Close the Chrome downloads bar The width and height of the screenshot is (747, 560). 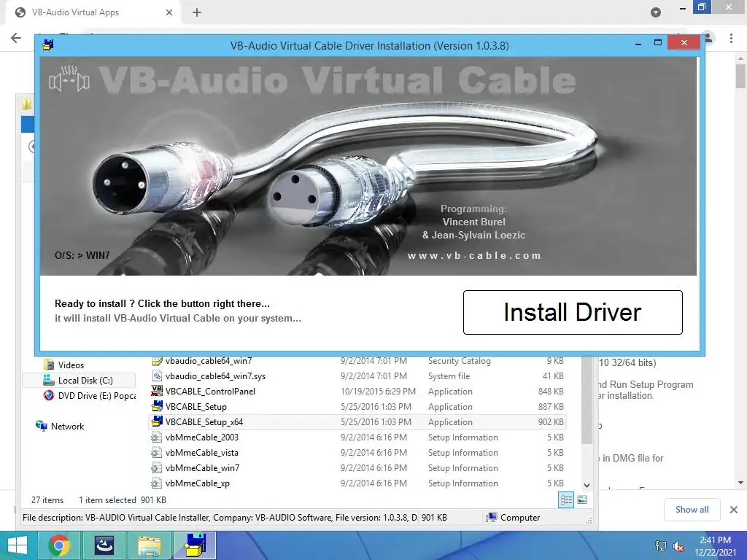pos(734,510)
